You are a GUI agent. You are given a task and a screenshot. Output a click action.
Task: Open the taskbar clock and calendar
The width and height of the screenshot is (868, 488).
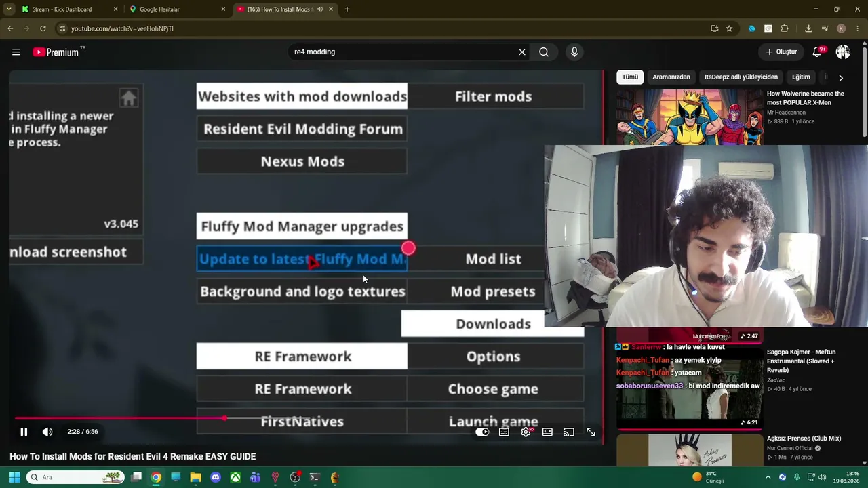[x=846, y=477]
